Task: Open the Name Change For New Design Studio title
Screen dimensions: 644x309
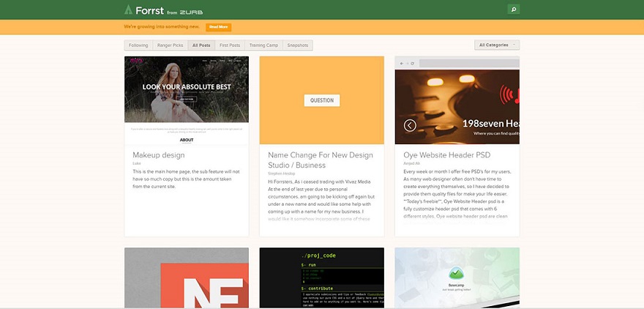Action: (321, 160)
